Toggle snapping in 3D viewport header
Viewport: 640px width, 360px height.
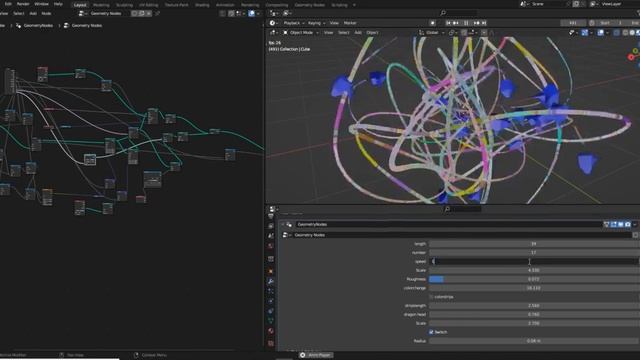464,33
